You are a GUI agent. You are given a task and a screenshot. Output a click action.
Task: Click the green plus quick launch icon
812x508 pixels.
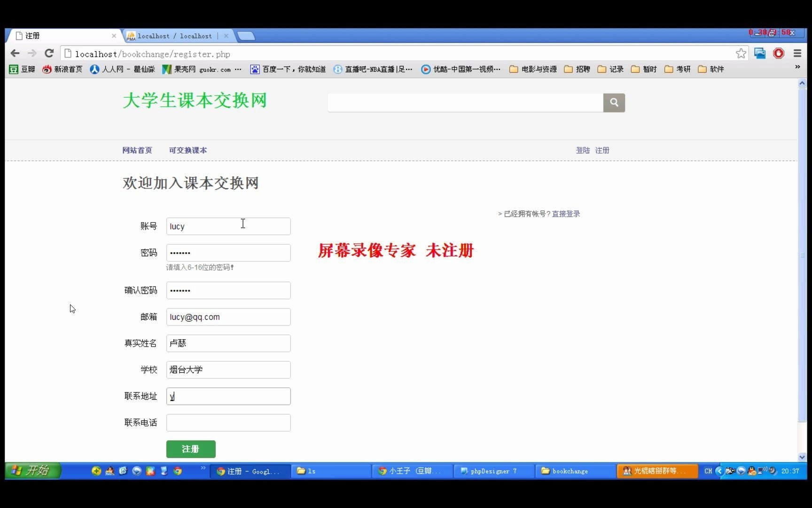click(x=96, y=471)
